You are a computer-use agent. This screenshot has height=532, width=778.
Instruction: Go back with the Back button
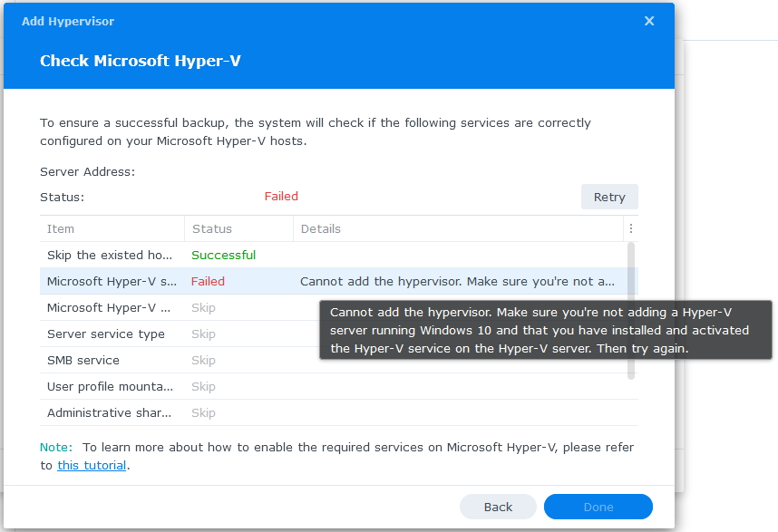point(498,507)
